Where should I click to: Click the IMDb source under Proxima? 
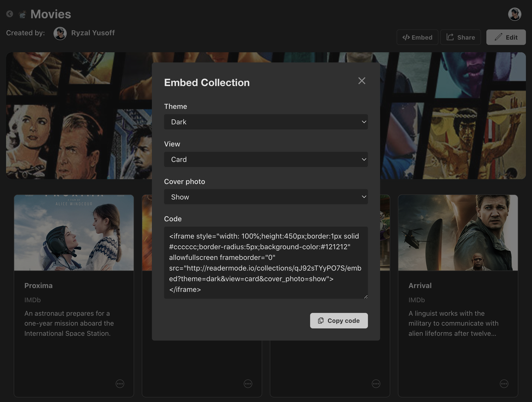pos(32,300)
